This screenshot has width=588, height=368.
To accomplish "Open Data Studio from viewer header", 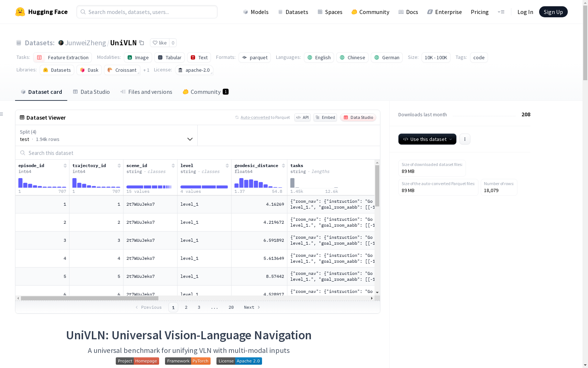I will tap(358, 117).
